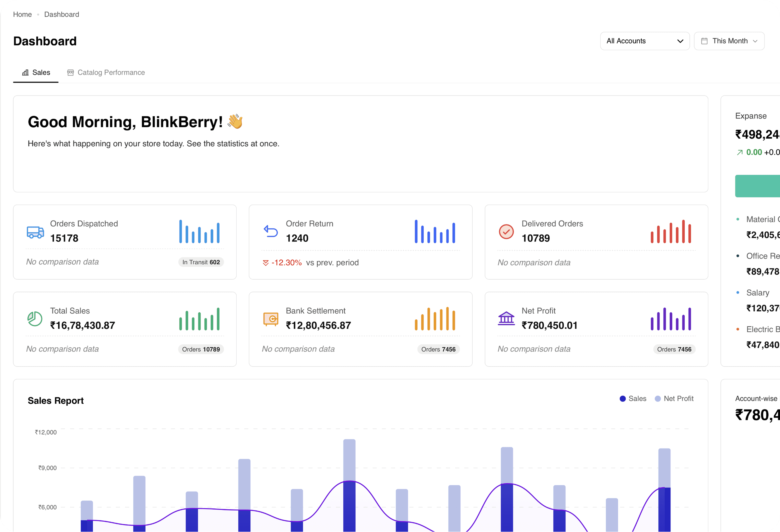
Task: Click the Net Profit legend light blue dot
Action: point(658,399)
